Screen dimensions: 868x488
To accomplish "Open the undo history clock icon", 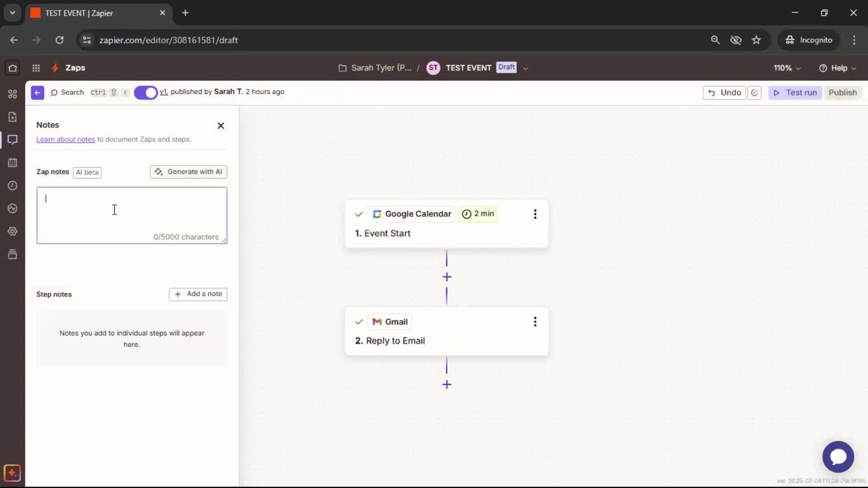I will pos(755,93).
